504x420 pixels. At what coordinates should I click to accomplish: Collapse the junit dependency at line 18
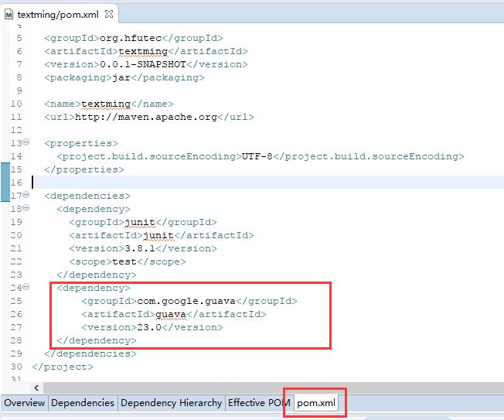click(x=26, y=208)
